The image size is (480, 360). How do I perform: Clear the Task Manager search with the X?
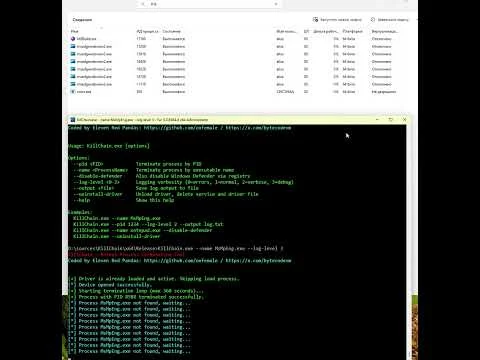[x=276, y=4]
